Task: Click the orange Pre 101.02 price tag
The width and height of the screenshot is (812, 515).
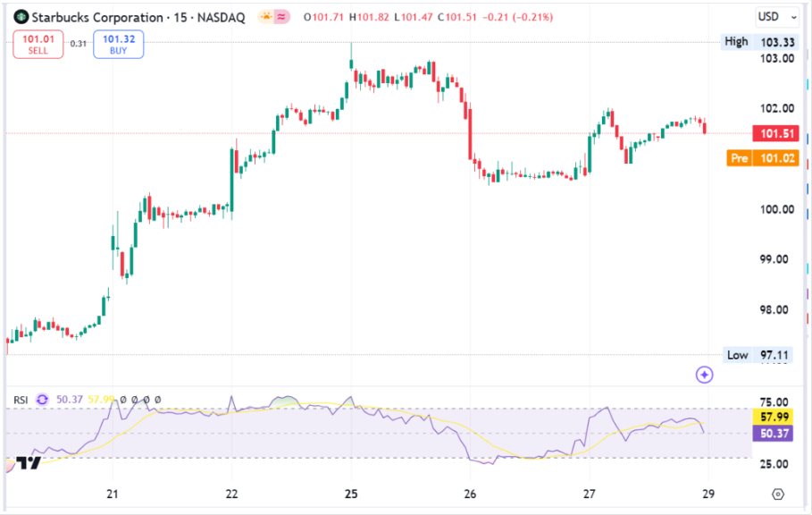Action: pyautogui.click(x=765, y=158)
